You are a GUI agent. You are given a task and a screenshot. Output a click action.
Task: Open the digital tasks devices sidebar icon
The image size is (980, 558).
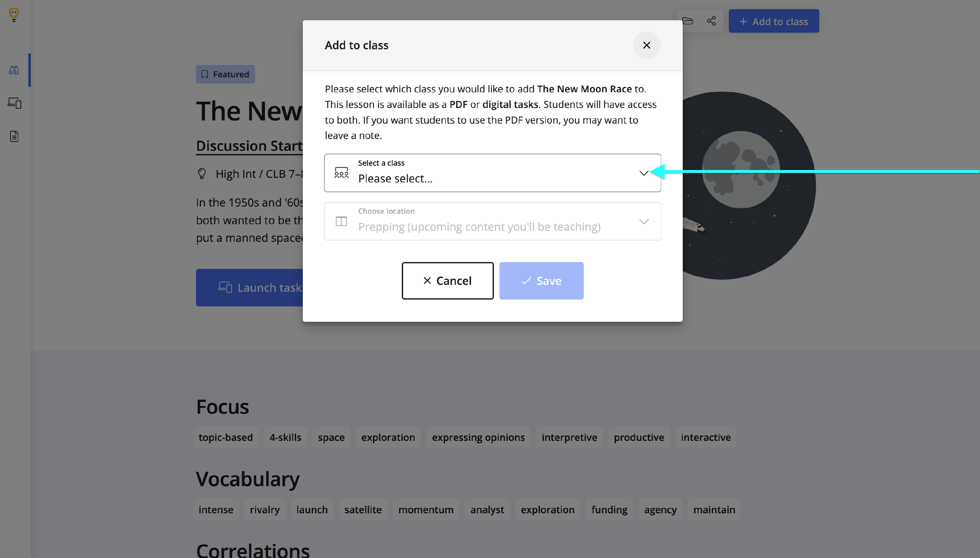click(x=15, y=103)
